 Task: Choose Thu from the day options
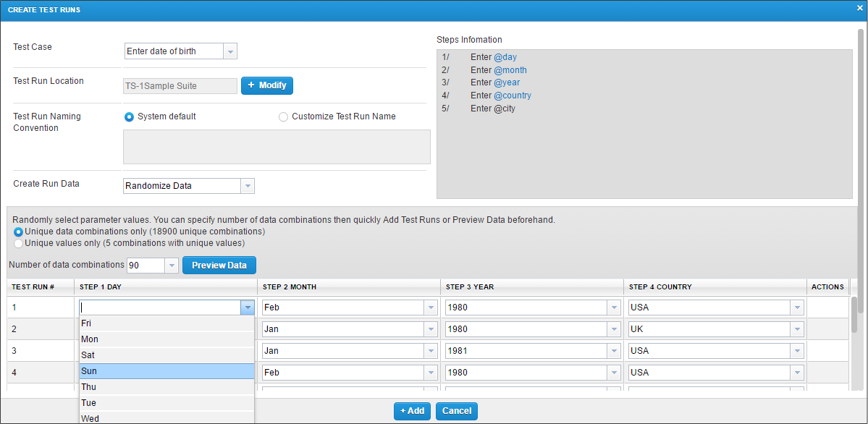(167, 387)
